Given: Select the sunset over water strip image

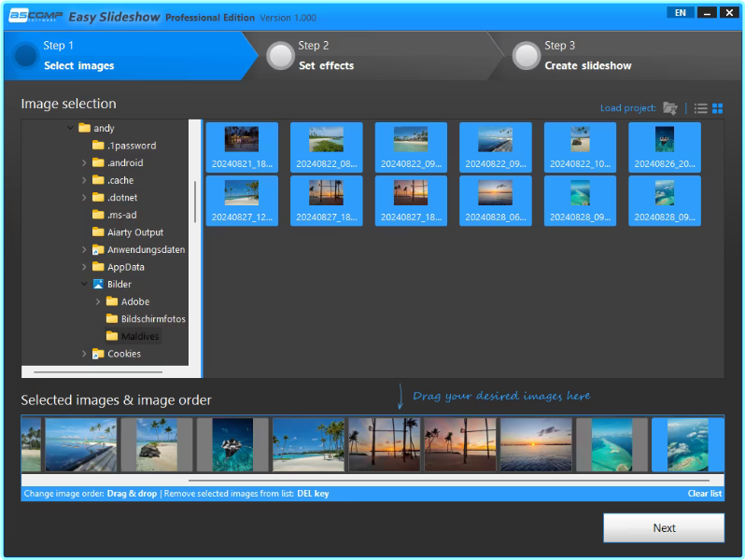Looking at the screenshot, I should click(x=536, y=444).
